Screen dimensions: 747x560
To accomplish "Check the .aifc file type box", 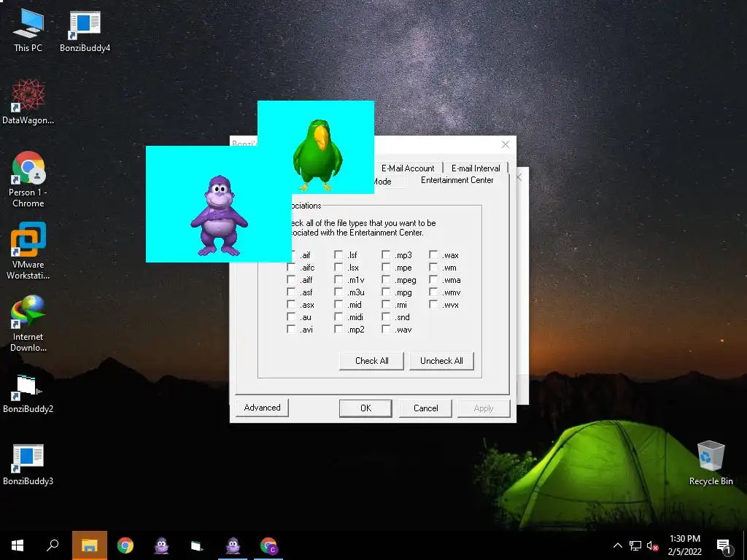I will 291,267.
